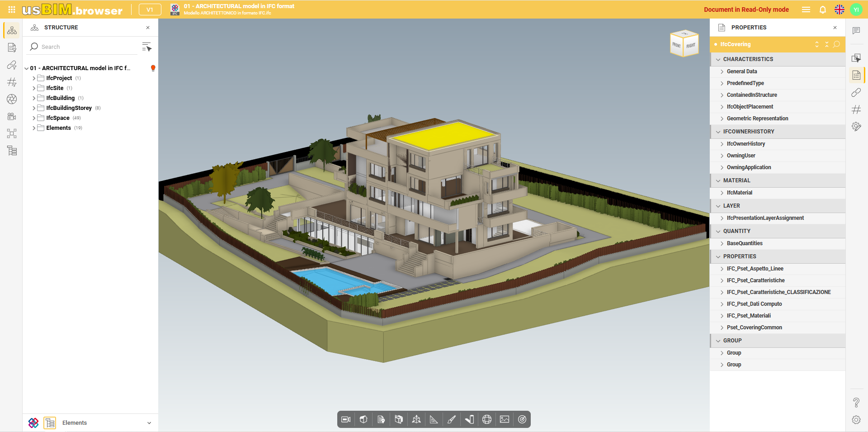Click the filter-select icon beside Search
The image size is (868, 432).
(147, 47)
